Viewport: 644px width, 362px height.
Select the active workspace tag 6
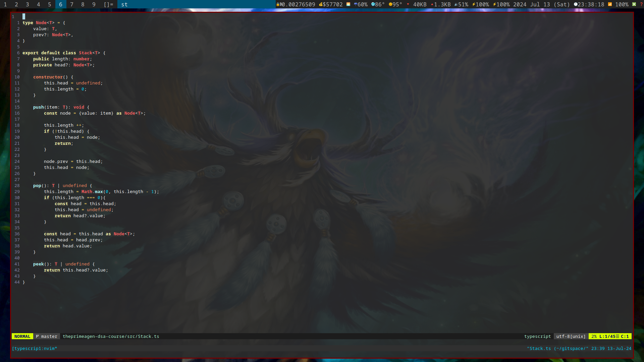click(61, 4)
